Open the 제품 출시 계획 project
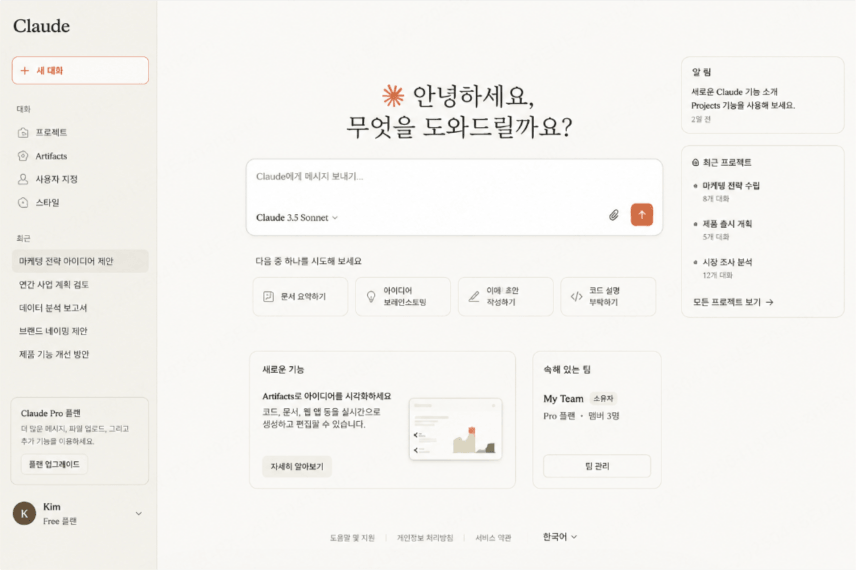This screenshot has width=856, height=570. pos(727,224)
